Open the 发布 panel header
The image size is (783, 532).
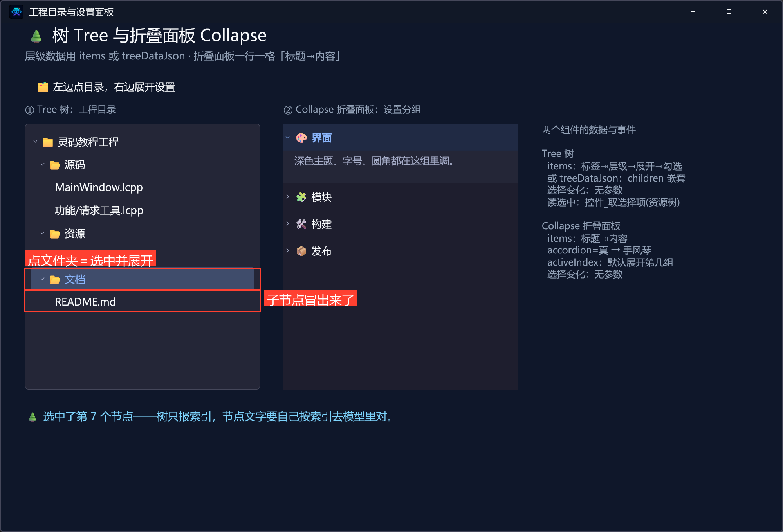401,251
